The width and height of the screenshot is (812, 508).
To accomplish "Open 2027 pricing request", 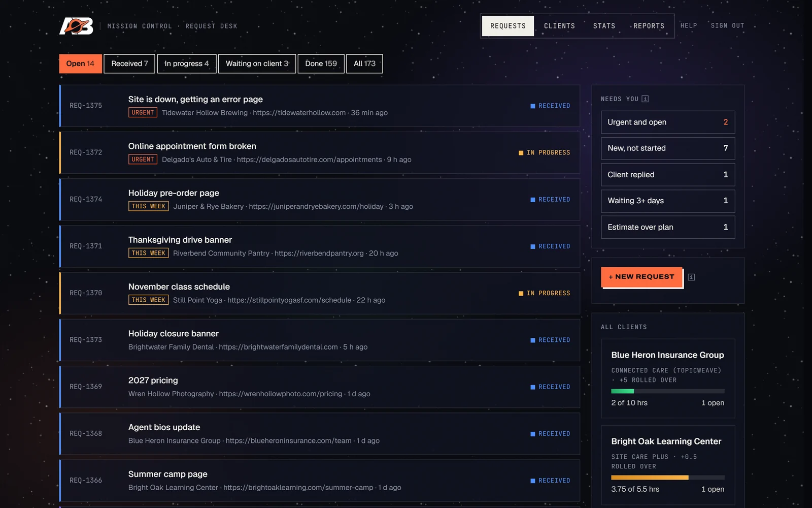I will coord(320,387).
